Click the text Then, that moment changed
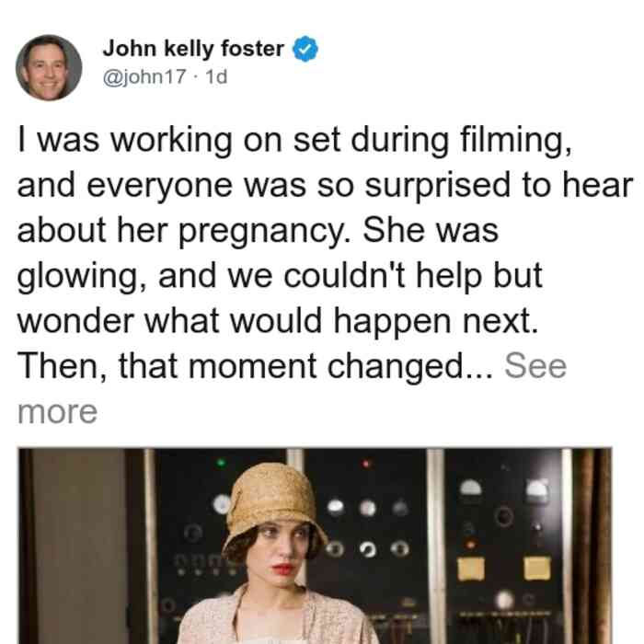The height and width of the screenshot is (644, 644). click(x=255, y=366)
